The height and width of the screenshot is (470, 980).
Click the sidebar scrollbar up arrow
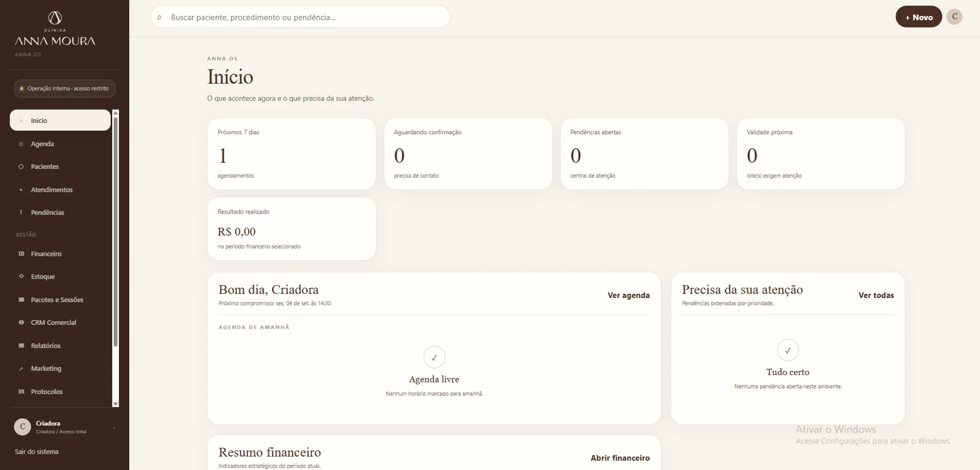pyautogui.click(x=115, y=113)
